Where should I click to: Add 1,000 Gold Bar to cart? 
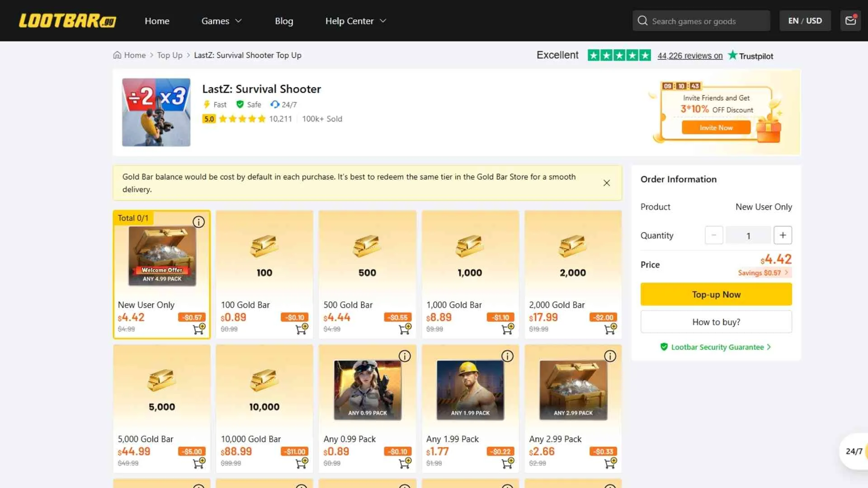tap(507, 328)
